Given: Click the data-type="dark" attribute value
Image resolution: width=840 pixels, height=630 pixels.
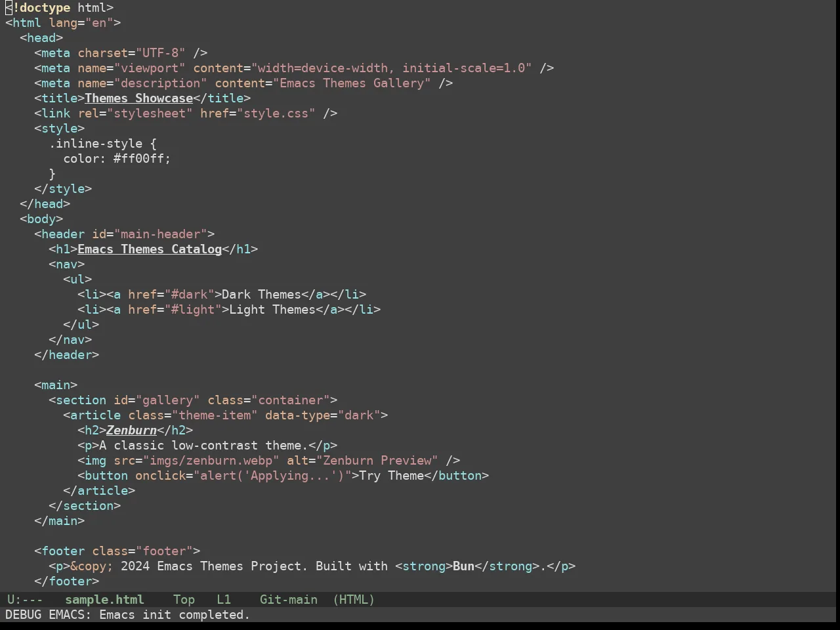Looking at the screenshot, I should (360, 415).
